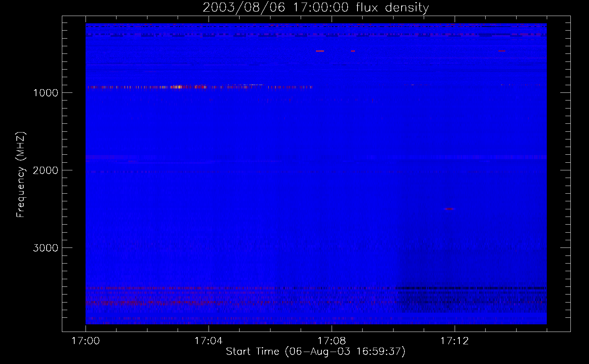Click the red burst near 2500 MHz at 17:12
The height and width of the screenshot is (364, 589).
point(450,209)
